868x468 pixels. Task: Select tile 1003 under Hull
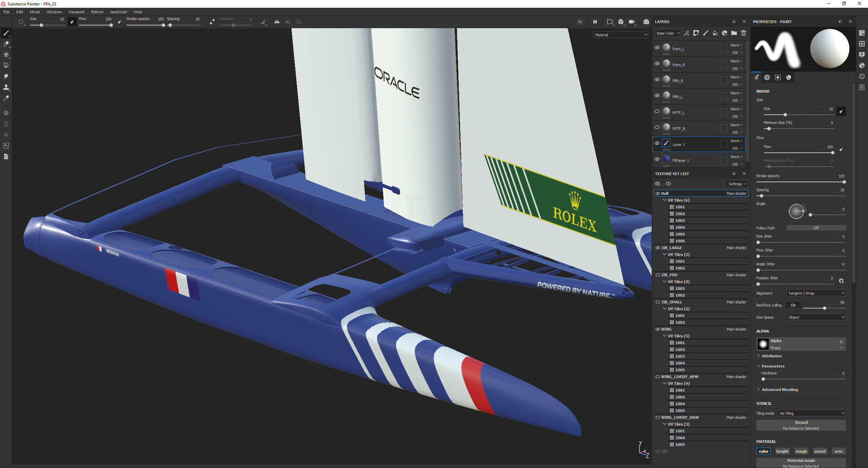point(708,220)
